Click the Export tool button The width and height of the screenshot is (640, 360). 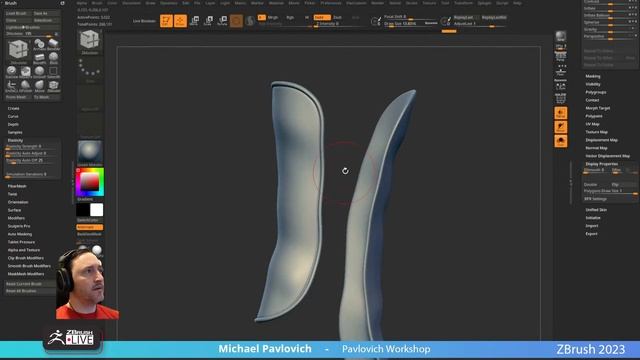click(x=591, y=234)
